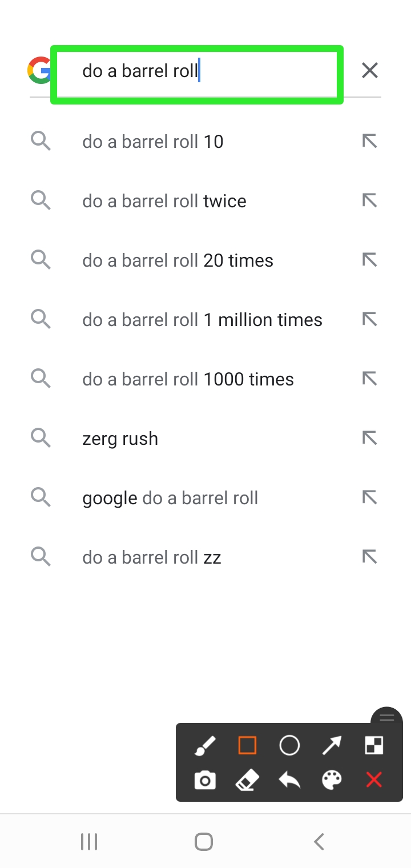Select the brush drawing tool

(x=205, y=746)
